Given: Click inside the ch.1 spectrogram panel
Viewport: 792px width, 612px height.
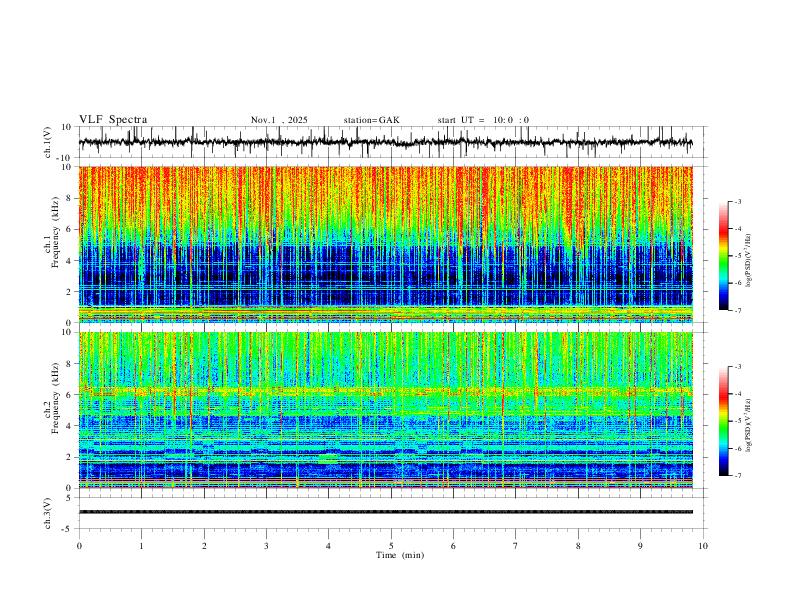Looking at the screenshot, I should click(386, 244).
